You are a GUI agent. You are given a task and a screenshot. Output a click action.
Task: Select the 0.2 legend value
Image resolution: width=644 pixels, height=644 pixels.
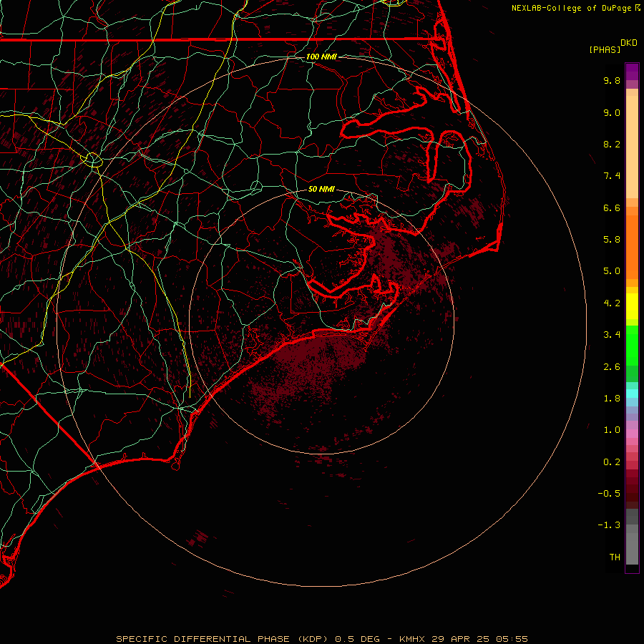612,462
